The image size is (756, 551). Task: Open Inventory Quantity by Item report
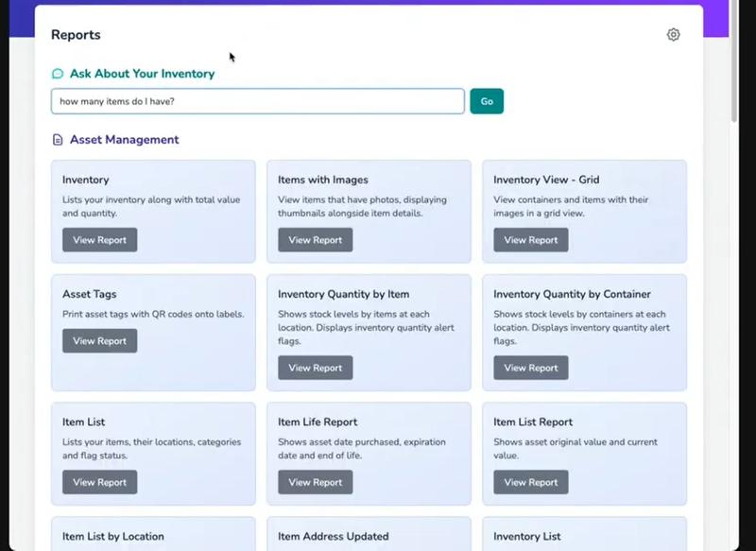coord(315,368)
